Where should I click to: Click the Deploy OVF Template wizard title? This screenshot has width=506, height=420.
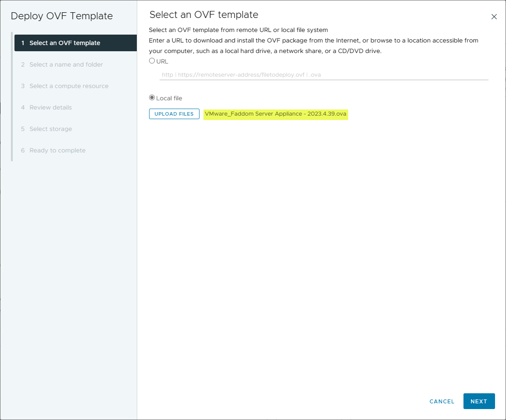(x=62, y=16)
